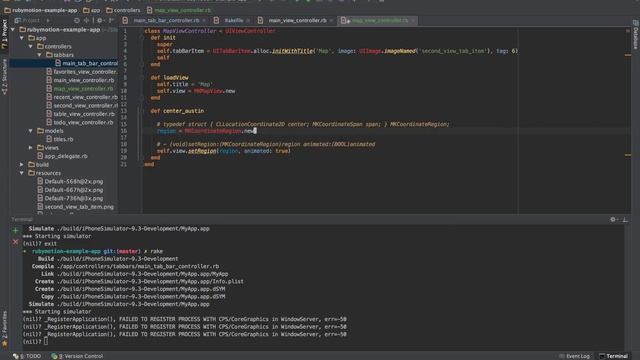Toggle the Terminal tool window button
This screenshot has width=640, height=360.
click(613, 356)
